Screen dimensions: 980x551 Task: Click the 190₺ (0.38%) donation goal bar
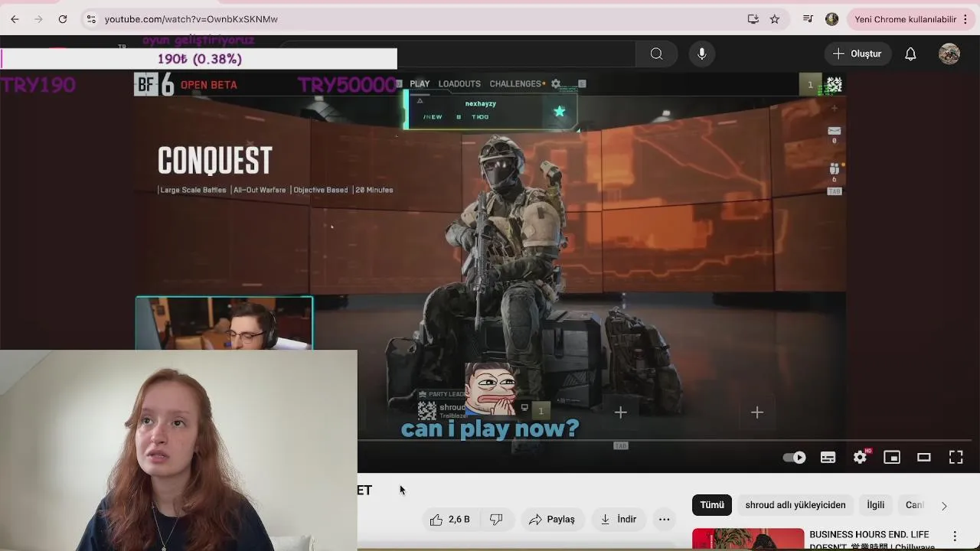(199, 59)
